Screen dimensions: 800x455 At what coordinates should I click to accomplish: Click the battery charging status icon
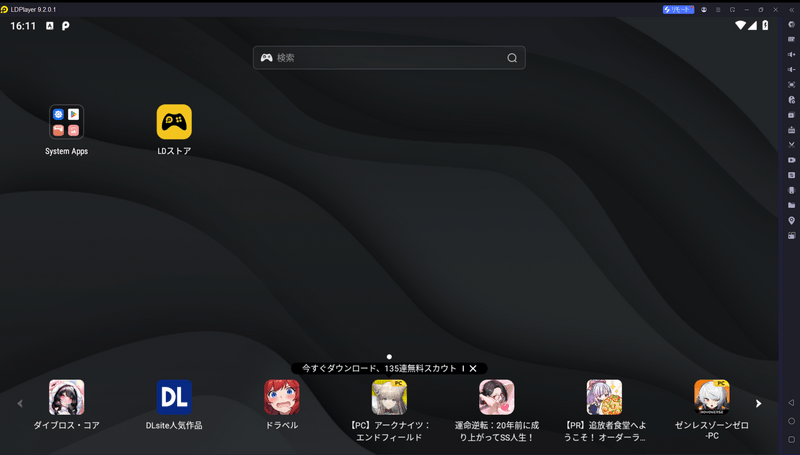pyautogui.click(x=765, y=26)
